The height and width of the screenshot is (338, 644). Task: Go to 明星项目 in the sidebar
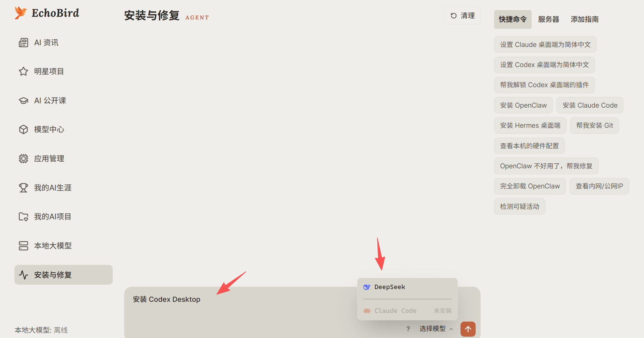tap(63, 71)
